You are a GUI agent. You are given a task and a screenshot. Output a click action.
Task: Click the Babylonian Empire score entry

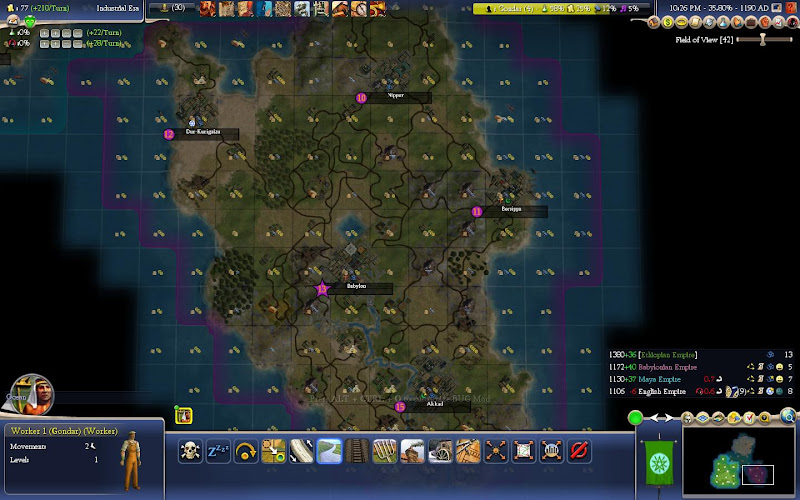click(x=667, y=367)
